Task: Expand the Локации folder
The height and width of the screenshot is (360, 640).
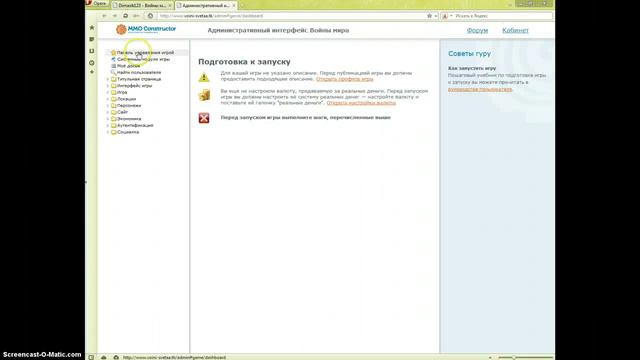Action: 108,99
